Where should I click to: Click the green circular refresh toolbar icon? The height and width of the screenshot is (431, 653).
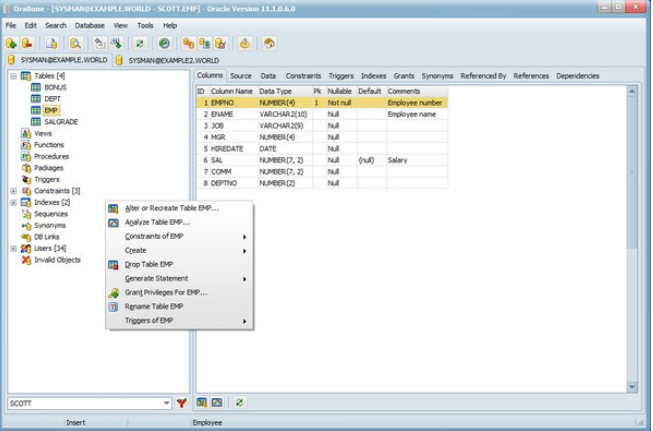(x=140, y=43)
